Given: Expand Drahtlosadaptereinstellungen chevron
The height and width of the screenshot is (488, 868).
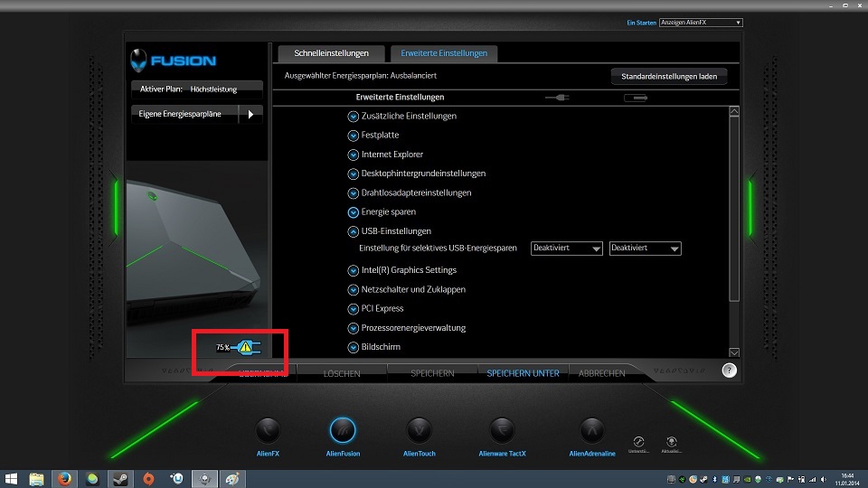Looking at the screenshot, I should (353, 193).
